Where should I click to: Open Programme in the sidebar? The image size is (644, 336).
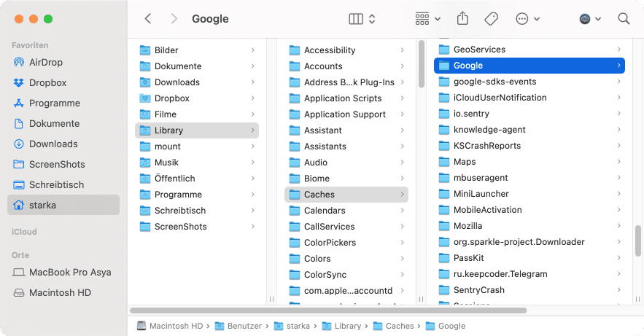(x=63, y=103)
